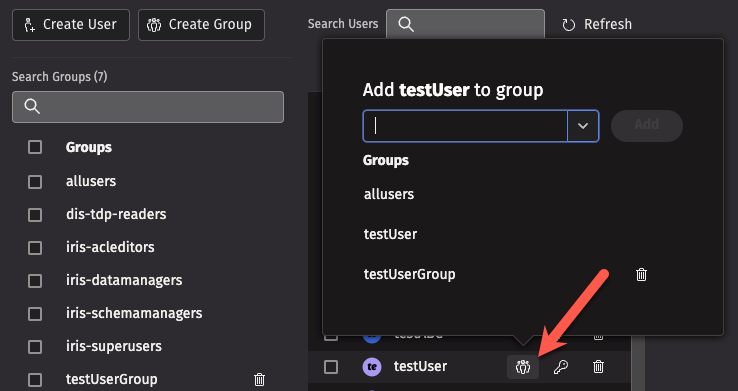Click the Refresh icon

pos(569,24)
